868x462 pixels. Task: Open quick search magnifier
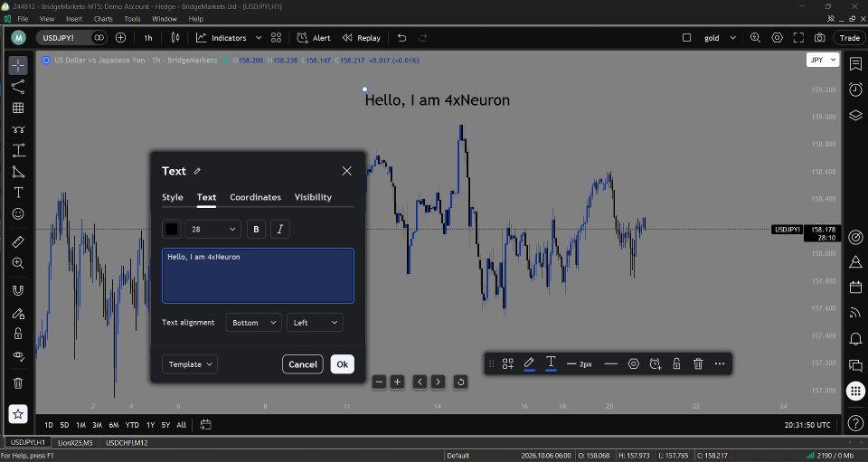point(755,38)
